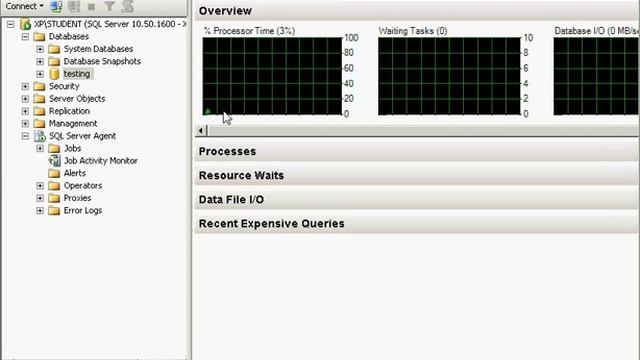This screenshot has height=360, width=640.
Task: Click the Stop toolbar icon
Action: [91, 7]
